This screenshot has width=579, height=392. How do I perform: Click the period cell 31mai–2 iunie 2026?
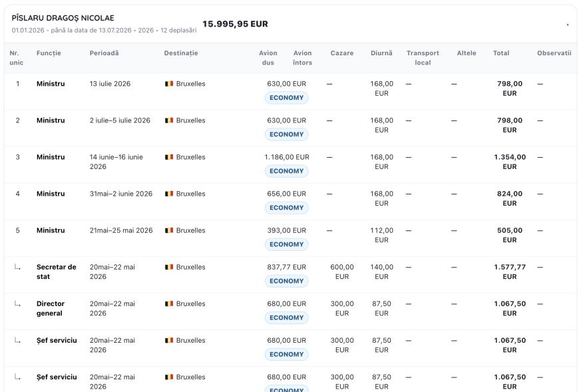121,194
